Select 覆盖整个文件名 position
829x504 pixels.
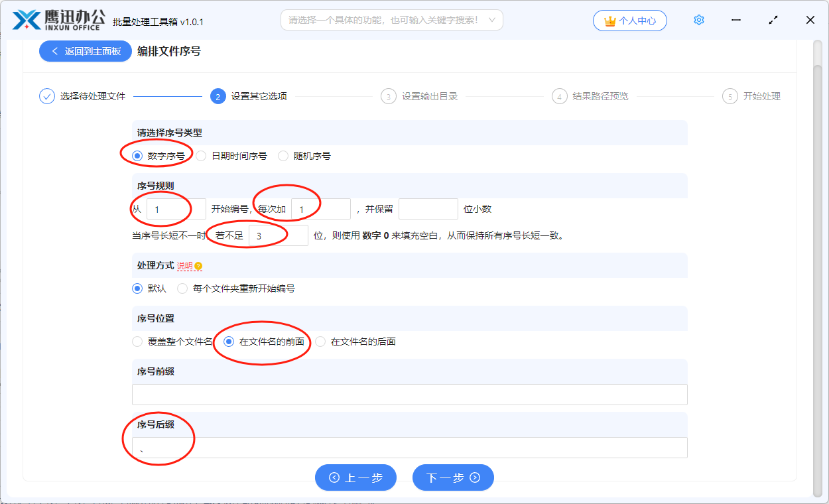pyautogui.click(x=137, y=342)
